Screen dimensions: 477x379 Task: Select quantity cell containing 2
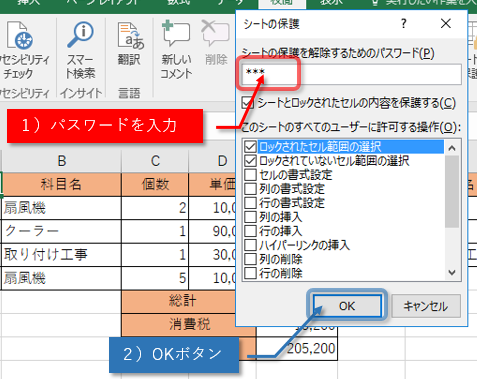(155, 208)
